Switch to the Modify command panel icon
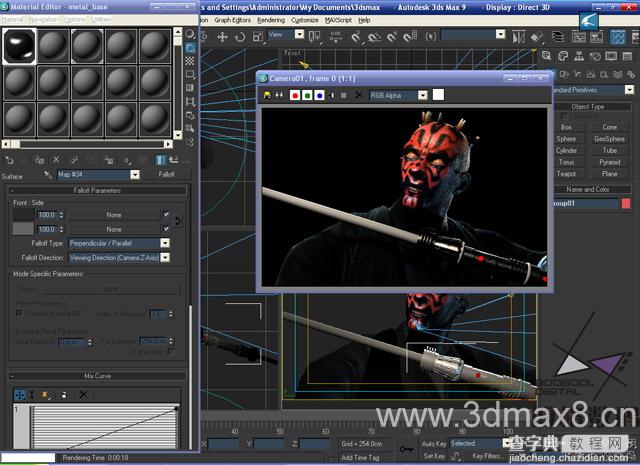 point(563,56)
